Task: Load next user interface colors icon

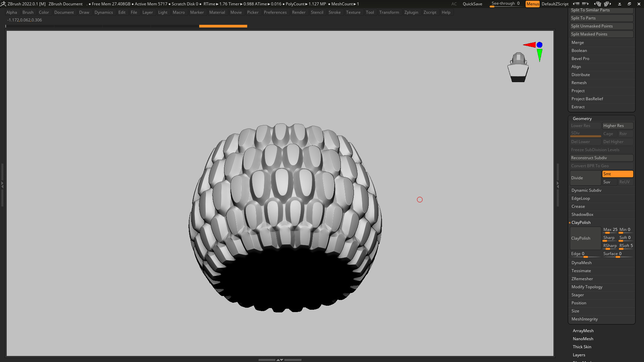Action: pos(608,4)
